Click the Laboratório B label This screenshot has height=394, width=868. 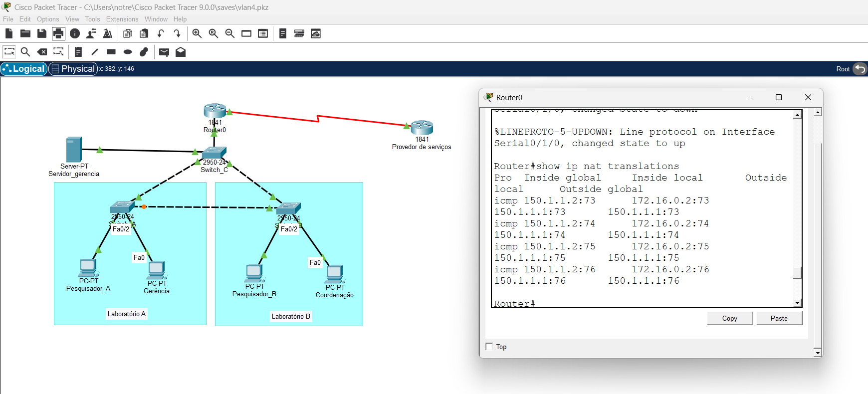pyautogui.click(x=291, y=316)
